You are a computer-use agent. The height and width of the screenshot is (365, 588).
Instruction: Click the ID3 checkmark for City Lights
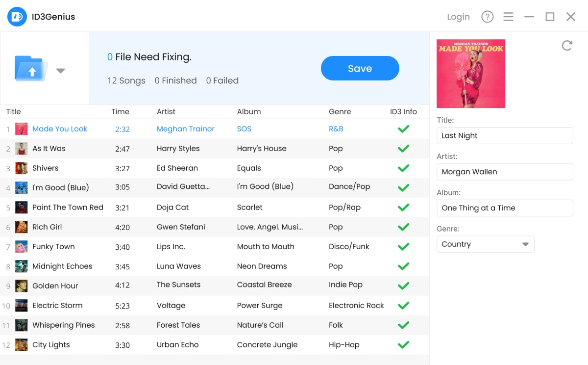pyautogui.click(x=403, y=345)
